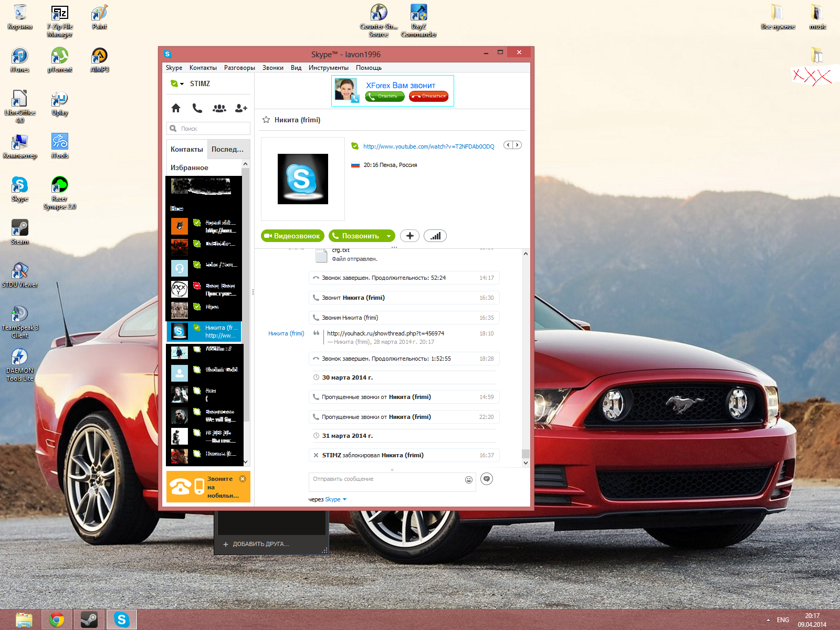Click the chat history scroll-up arrow
This screenshot has height=630, width=840.
click(526, 254)
